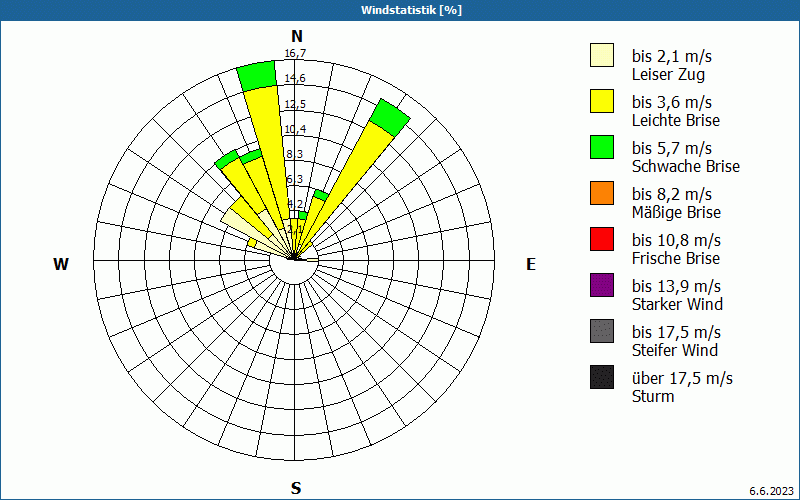Click the 'Leichte Brise' legend label
The image size is (800, 500).
coord(676,120)
